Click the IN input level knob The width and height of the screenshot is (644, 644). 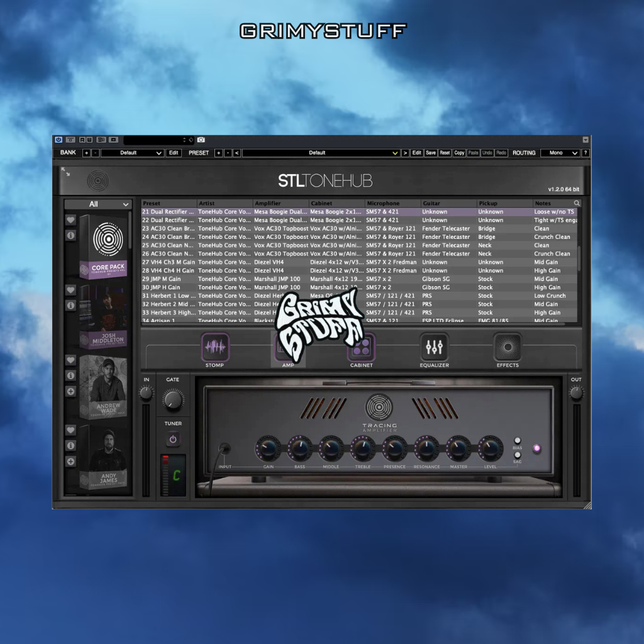(x=146, y=394)
